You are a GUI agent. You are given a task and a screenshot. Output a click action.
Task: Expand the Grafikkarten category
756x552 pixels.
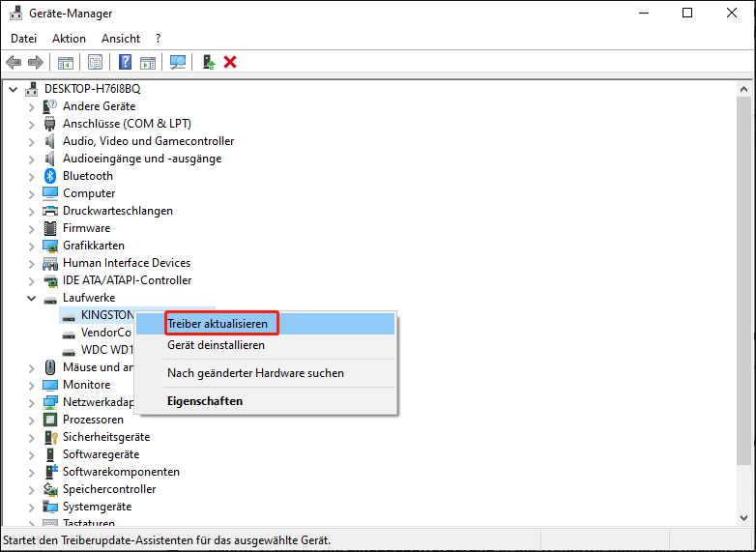tap(31, 246)
